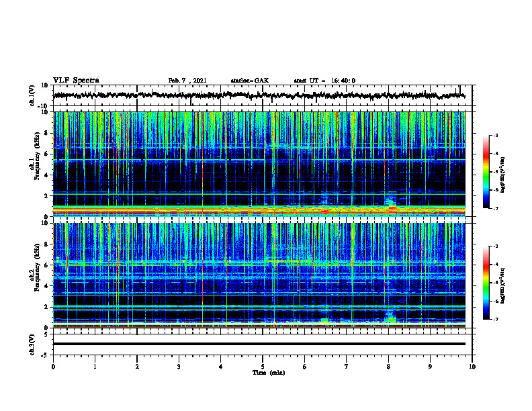The image size is (532, 411).
Task: Click the "-3" label on ch.1 color bar
Action: (x=496, y=135)
